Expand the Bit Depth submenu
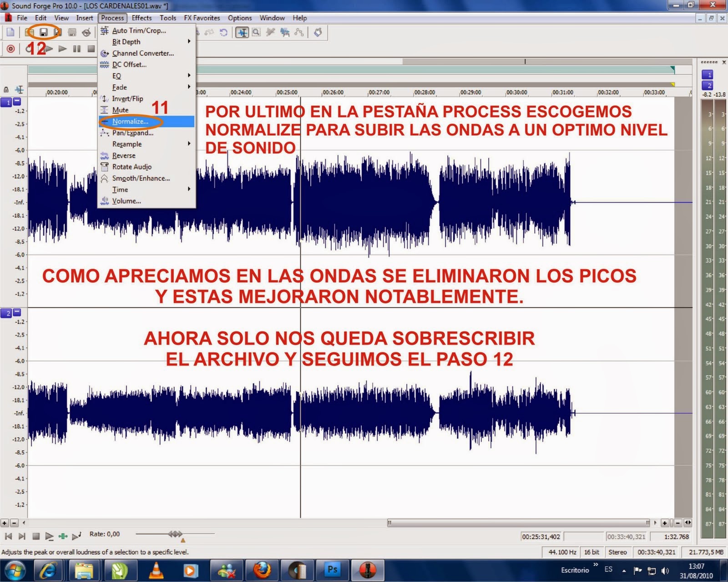Screen dimensions: 728x582 (147, 42)
